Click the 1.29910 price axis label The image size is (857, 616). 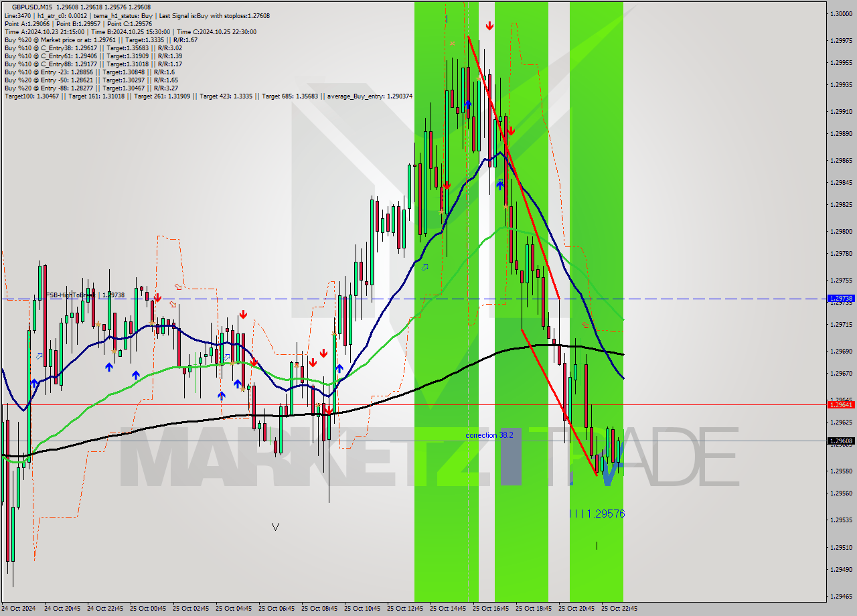click(x=842, y=111)
